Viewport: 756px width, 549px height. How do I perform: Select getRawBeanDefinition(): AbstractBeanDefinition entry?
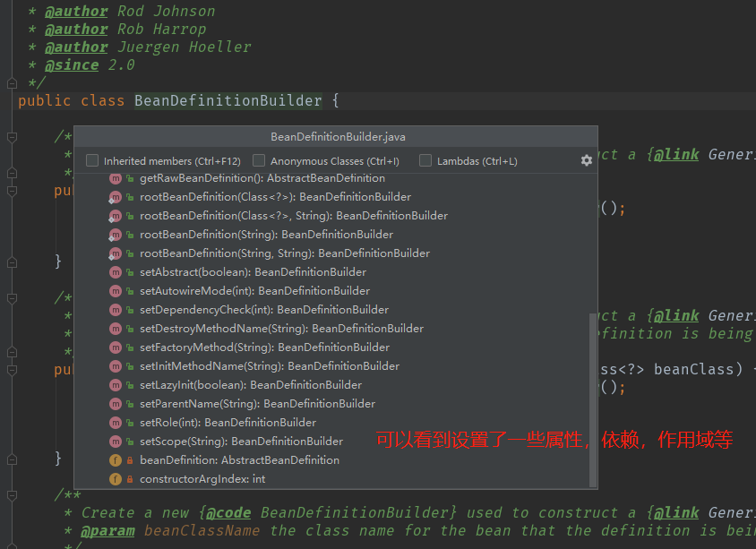click(262, 178)
